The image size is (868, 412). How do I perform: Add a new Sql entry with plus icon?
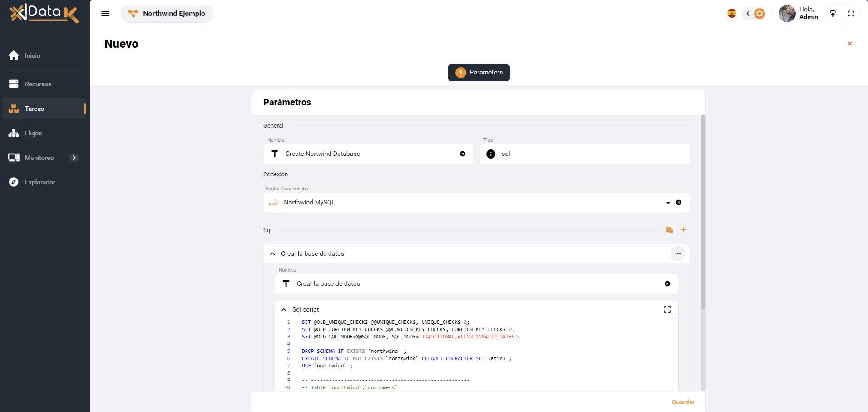tap(683, 230)
